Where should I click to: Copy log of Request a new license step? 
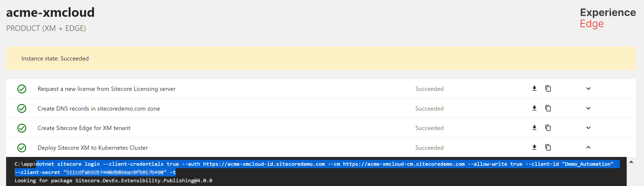[x=548, y=88]
